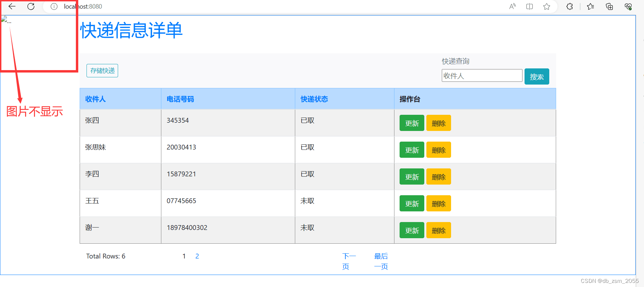Click 删除 for 张四 row
This screenshot has width=644, height=287.
(x=439, y=123)
